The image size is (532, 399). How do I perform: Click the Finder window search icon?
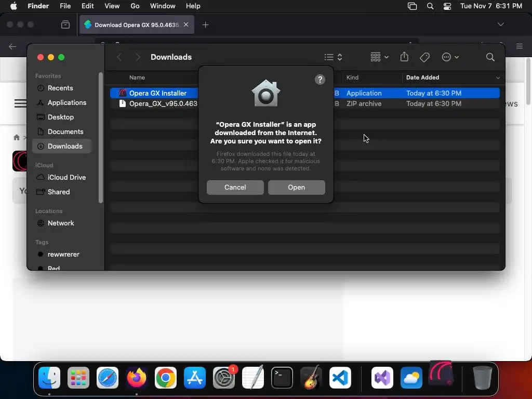490,57
